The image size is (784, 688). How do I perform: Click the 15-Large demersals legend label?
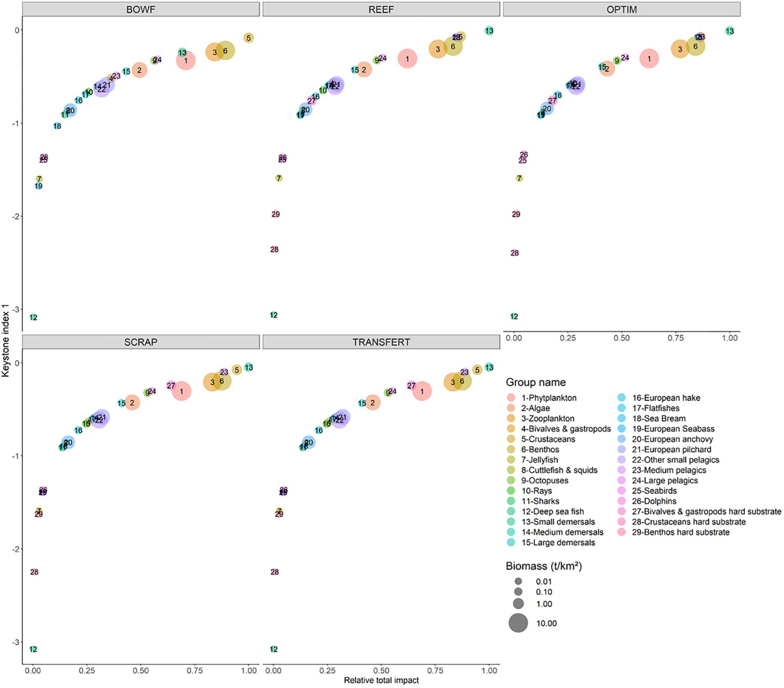tap(558, 543)
